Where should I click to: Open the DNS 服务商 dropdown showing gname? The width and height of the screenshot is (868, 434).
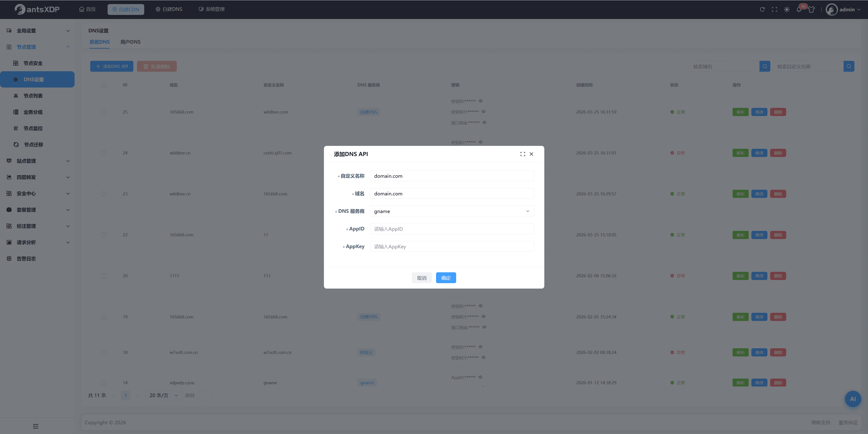[452, 211]
